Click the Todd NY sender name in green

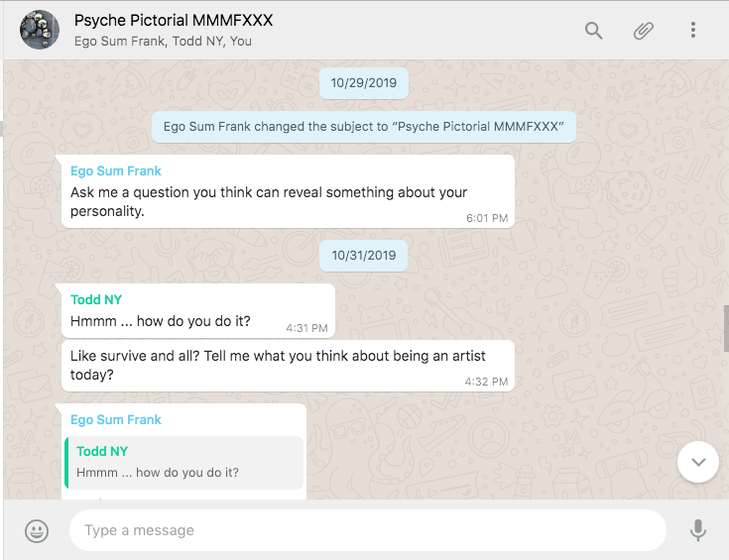point(96,299)
